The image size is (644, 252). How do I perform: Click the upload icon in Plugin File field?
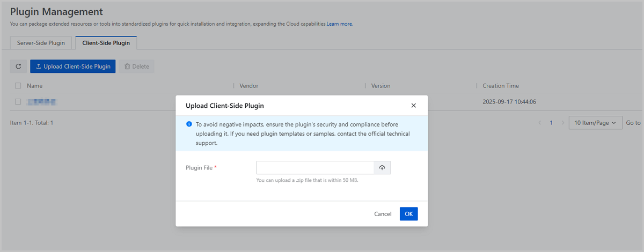[382, 168]
